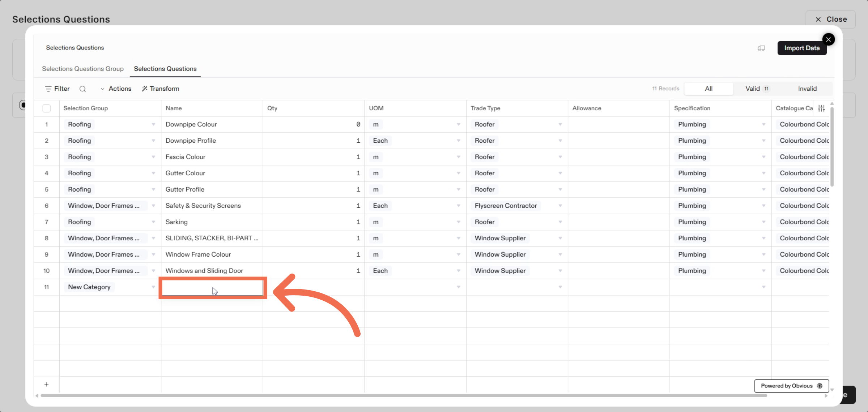Close the modal with black X icon
Viewport: 868px width, 412px height.
828,39
